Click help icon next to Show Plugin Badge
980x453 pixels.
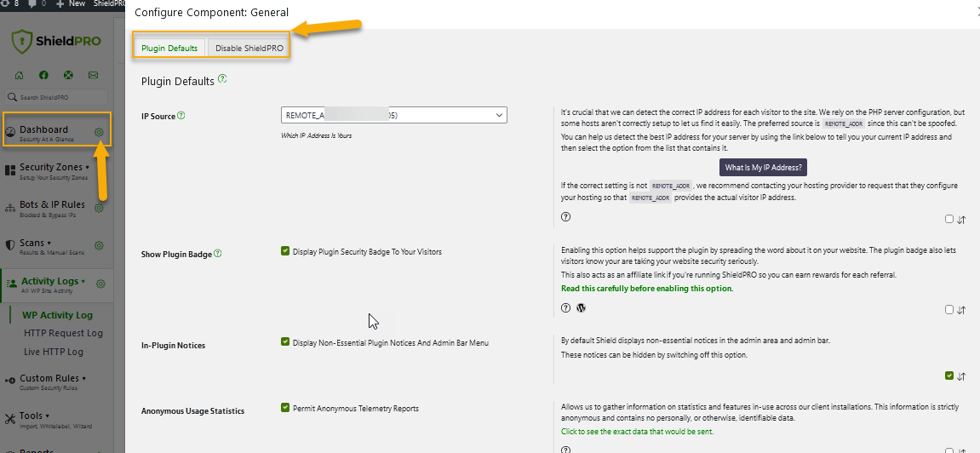click(218, 254)
